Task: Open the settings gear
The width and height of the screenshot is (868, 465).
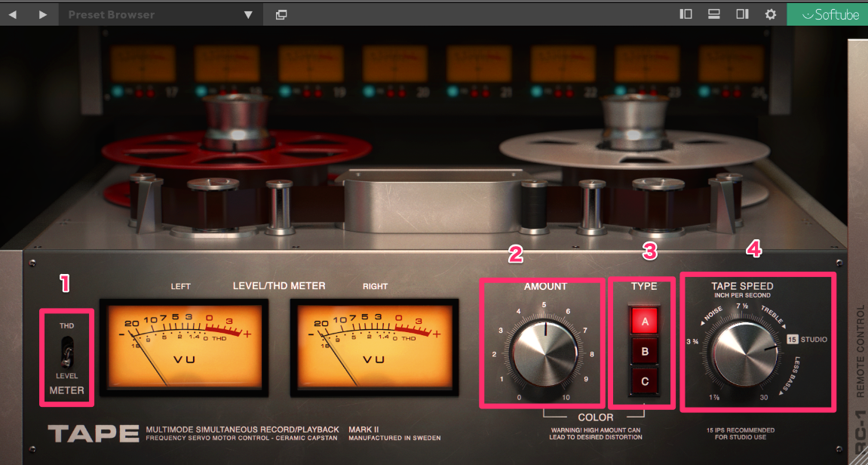Action: click(x=770, y=14)
